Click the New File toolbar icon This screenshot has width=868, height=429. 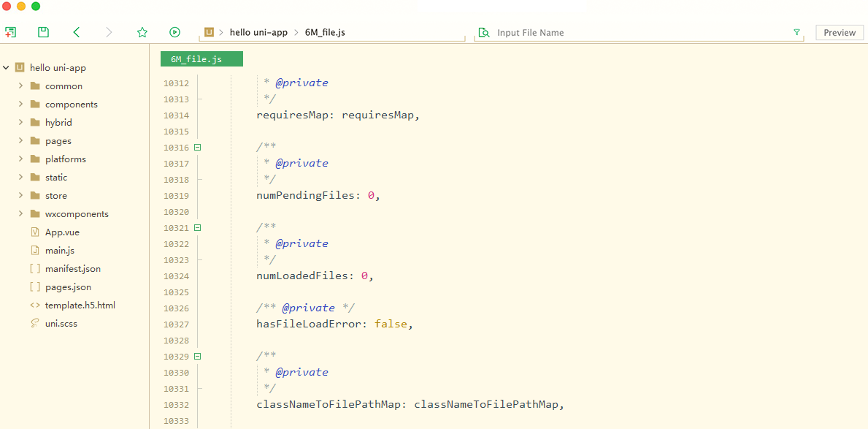coord(10,32)
